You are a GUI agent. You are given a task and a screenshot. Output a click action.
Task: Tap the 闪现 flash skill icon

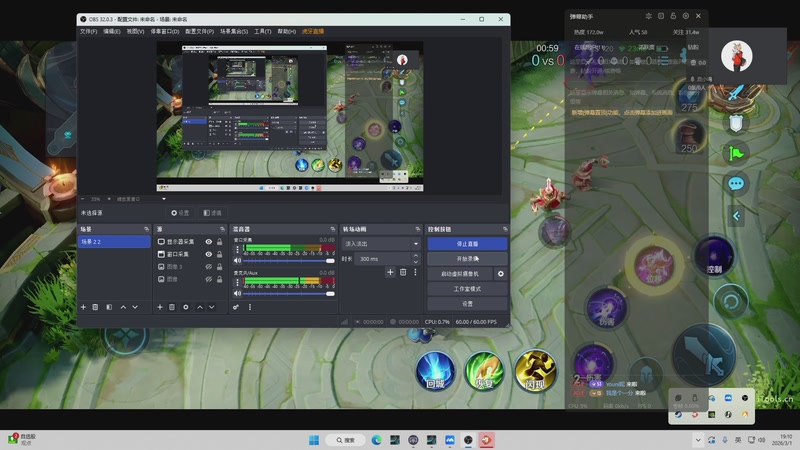[535, 371]
